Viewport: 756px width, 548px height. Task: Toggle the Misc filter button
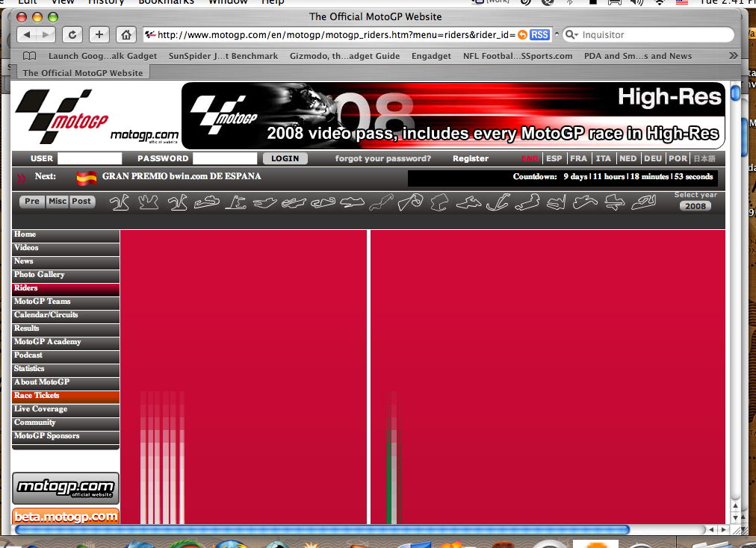pyautogui.click(x=58, y=202)
